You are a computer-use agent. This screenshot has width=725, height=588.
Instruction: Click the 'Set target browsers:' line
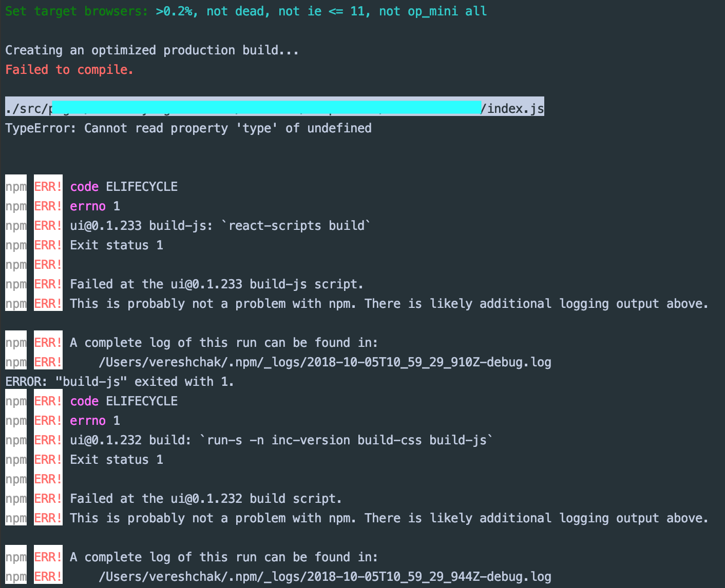[x=246, y=11]
